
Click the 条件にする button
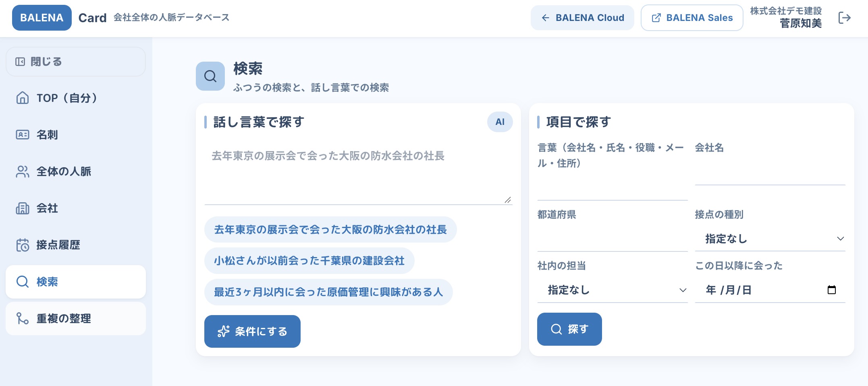[x=252, y=331]
